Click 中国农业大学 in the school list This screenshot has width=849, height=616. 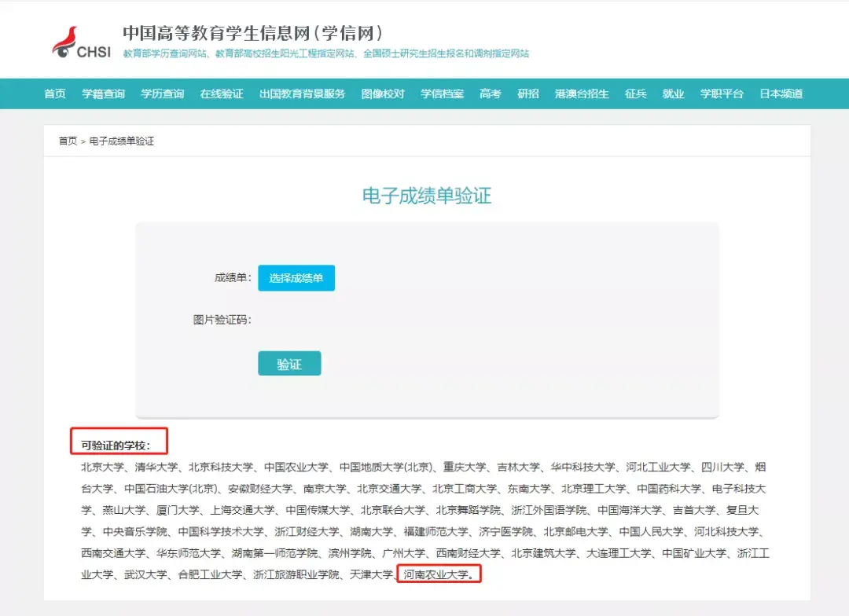pyautogui.click(x=296, y=467)
